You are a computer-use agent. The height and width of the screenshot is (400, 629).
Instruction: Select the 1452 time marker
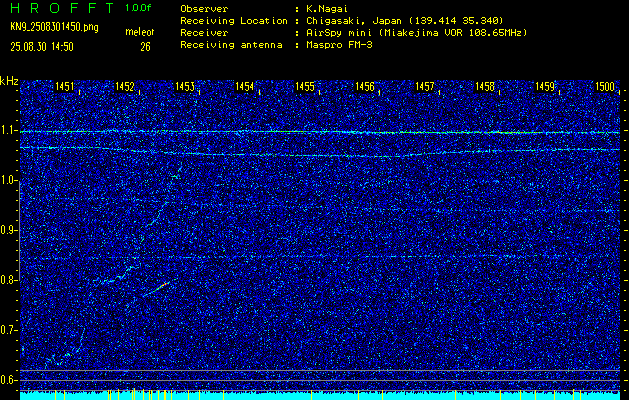(124, 86)
